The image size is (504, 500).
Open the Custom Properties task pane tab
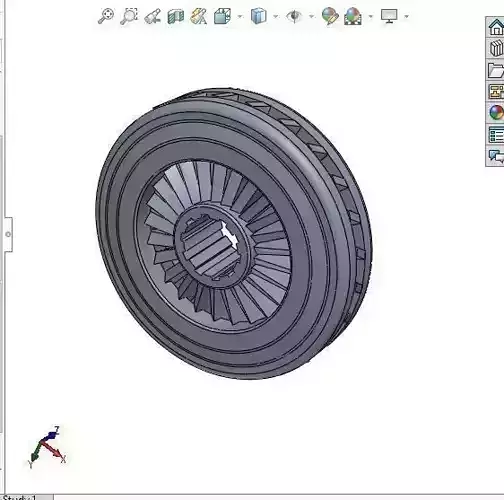[x=496, y=135]
